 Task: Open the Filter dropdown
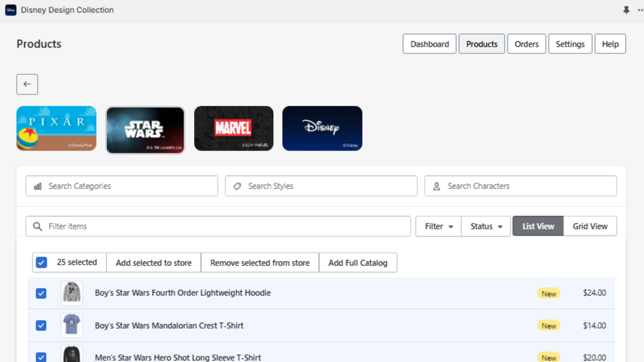tap(438, 226)
